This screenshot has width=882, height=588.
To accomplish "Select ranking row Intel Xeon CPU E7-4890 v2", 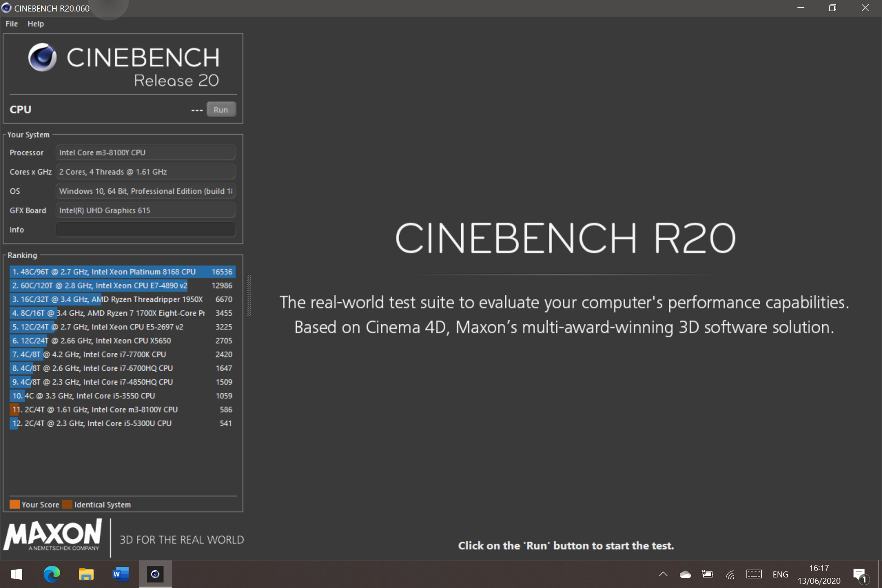I will click(x=123, y=286).
